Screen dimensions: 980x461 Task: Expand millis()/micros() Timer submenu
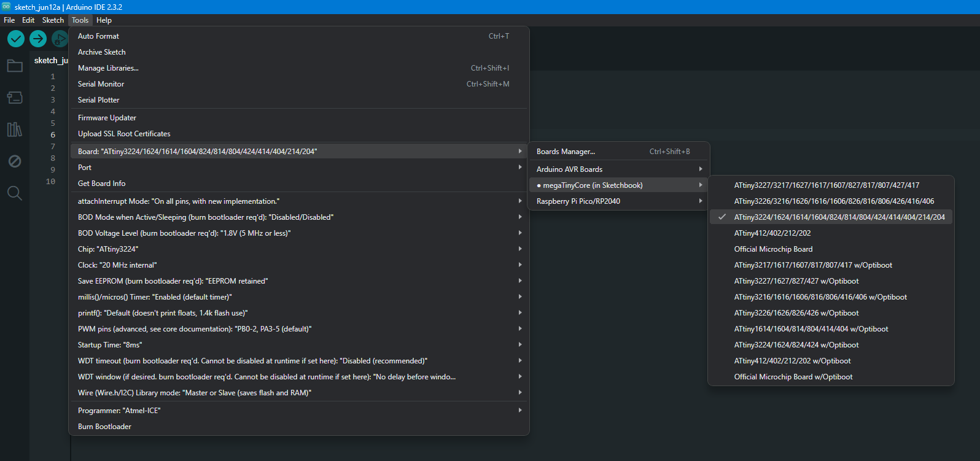click(299, 297)
